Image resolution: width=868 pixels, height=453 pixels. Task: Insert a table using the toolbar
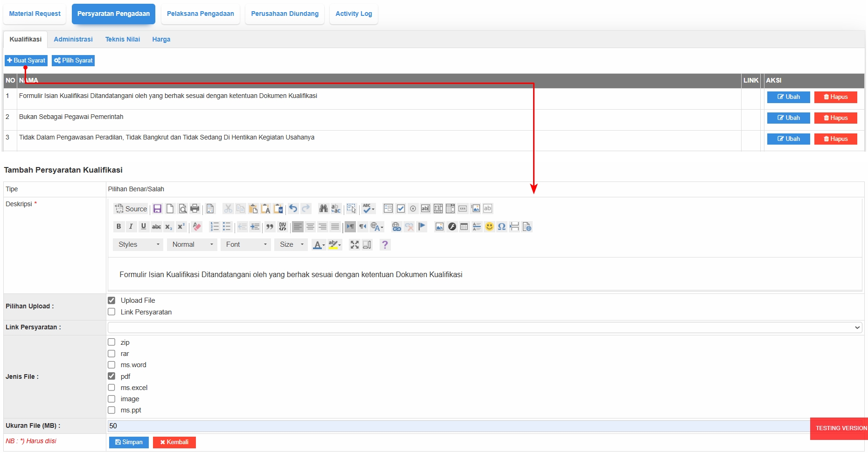(464, 227)
